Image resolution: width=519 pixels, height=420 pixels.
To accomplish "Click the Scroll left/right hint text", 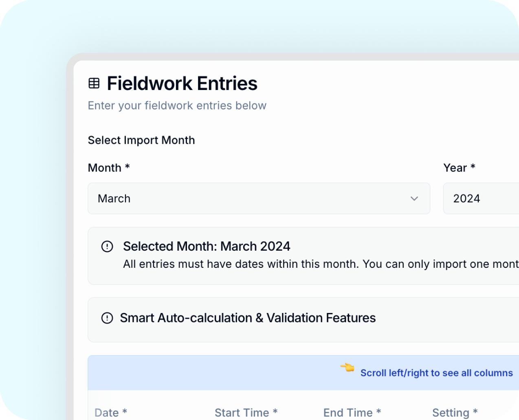I will 436,373.
